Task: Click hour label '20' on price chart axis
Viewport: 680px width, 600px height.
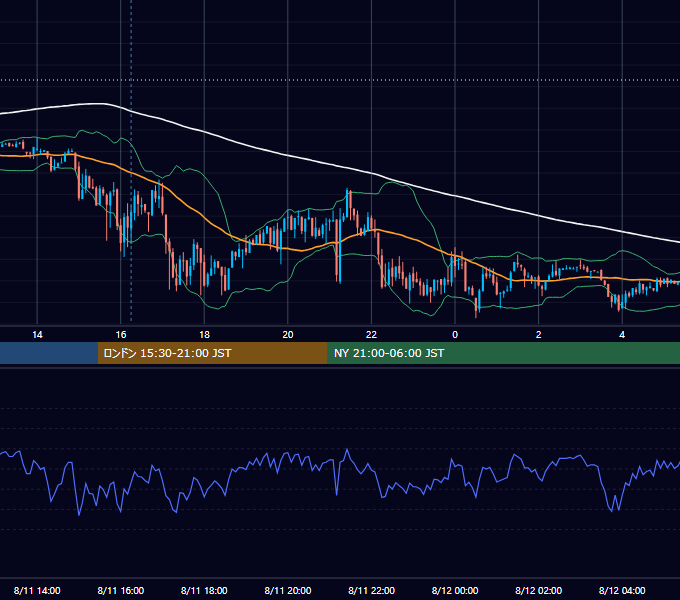Action: point(288,335)
